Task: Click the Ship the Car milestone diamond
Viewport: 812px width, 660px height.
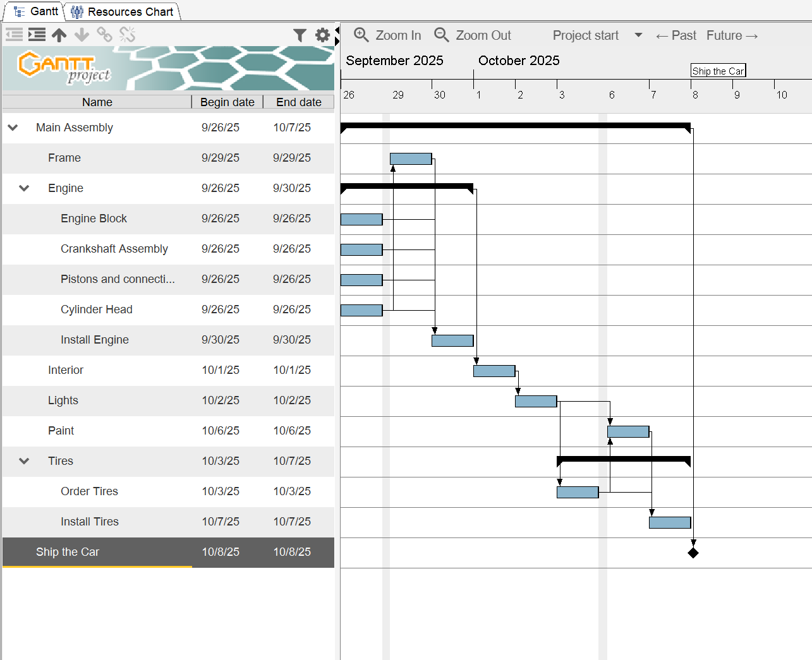Action: point(693,553)
